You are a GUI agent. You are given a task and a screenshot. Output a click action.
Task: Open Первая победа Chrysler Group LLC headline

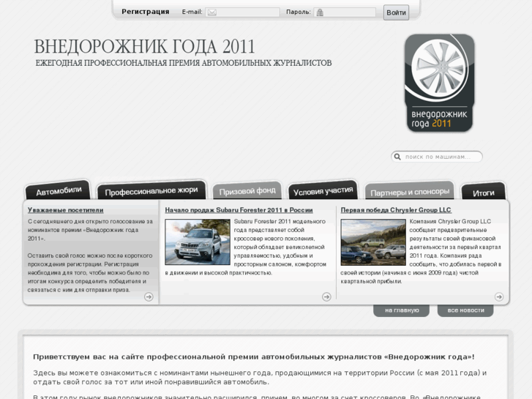396,210
